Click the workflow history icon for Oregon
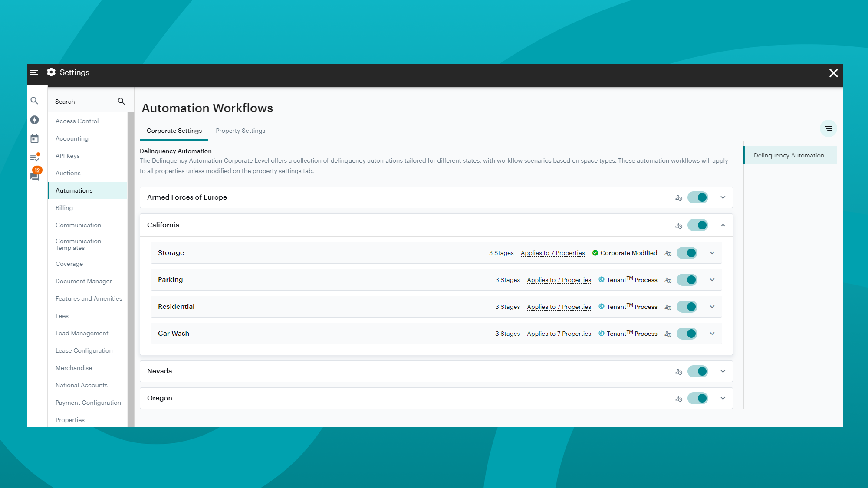Image resolution: width=868 pixels, height=488 pixels. click(679, 398)
